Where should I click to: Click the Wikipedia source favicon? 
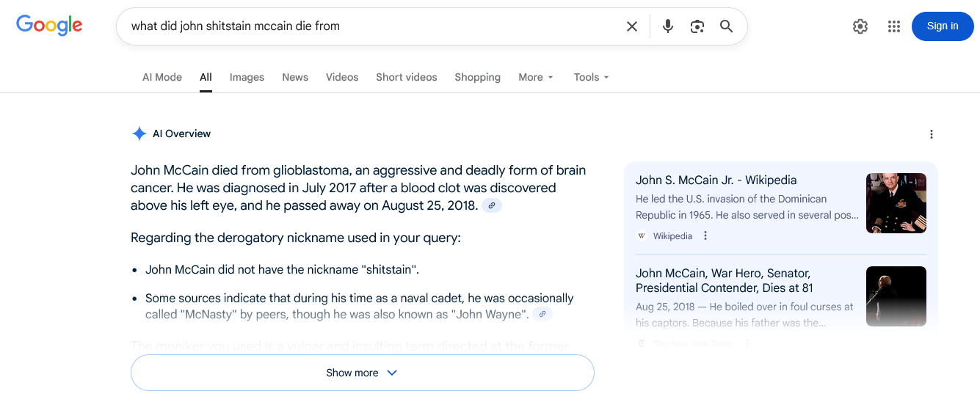pos(642,236)
